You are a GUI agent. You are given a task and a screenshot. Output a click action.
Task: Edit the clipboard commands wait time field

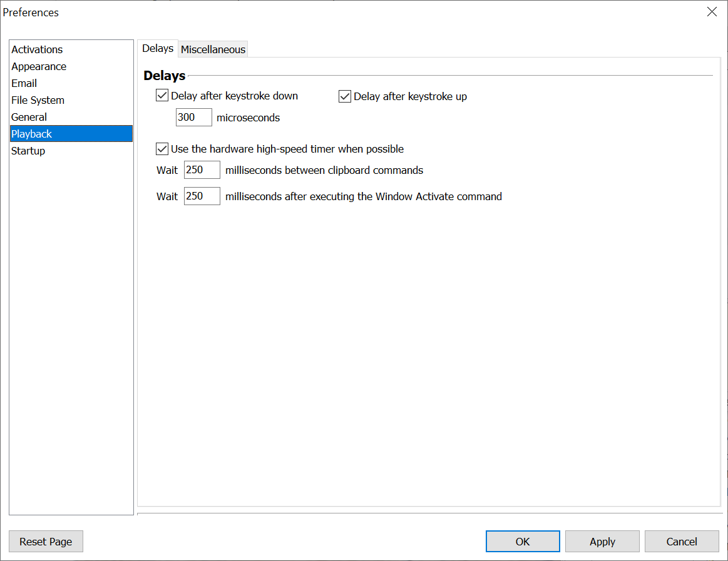coord(202,170)
